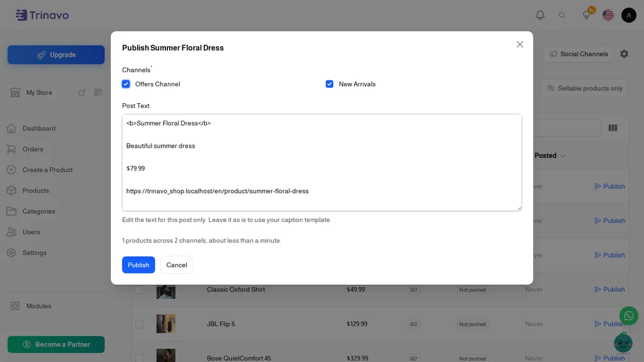The width and height of the screenshot is (644, 362).
Task: Close the Publish Summer Floral Dress dialog
Action: 519,45
